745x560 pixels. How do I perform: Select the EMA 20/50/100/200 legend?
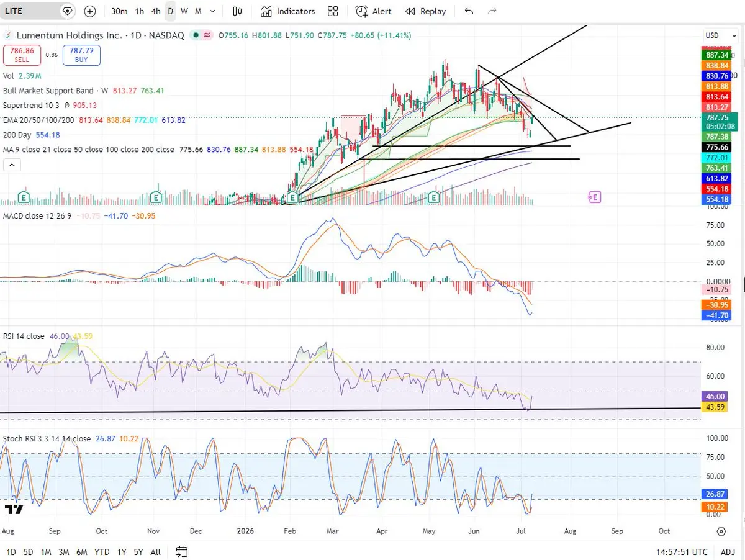[39, 120]
